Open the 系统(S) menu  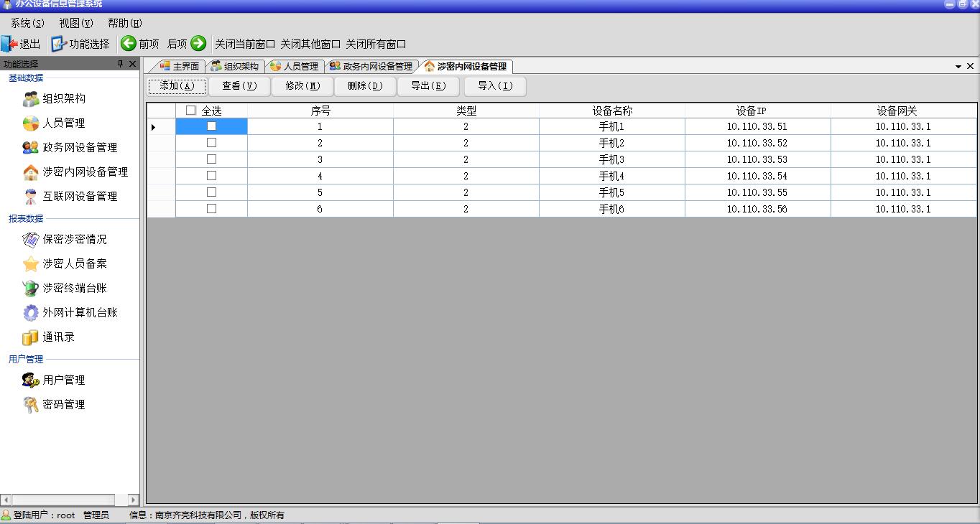click(x=27, y=24)
